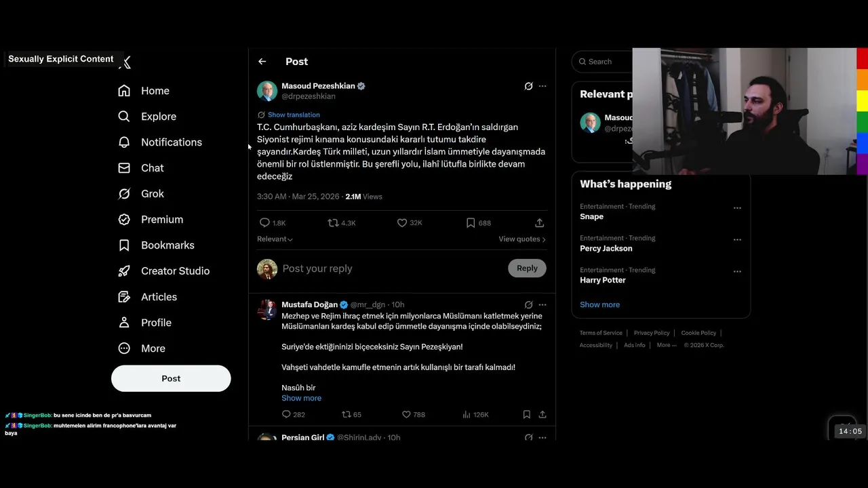
Task: Open Grok explain icon on Pezeshkian's post
Action: pos(528,86)
